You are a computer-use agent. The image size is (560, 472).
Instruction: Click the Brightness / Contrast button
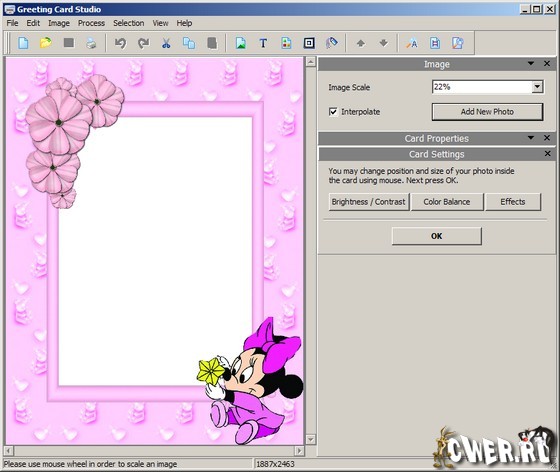coord(369,202)
